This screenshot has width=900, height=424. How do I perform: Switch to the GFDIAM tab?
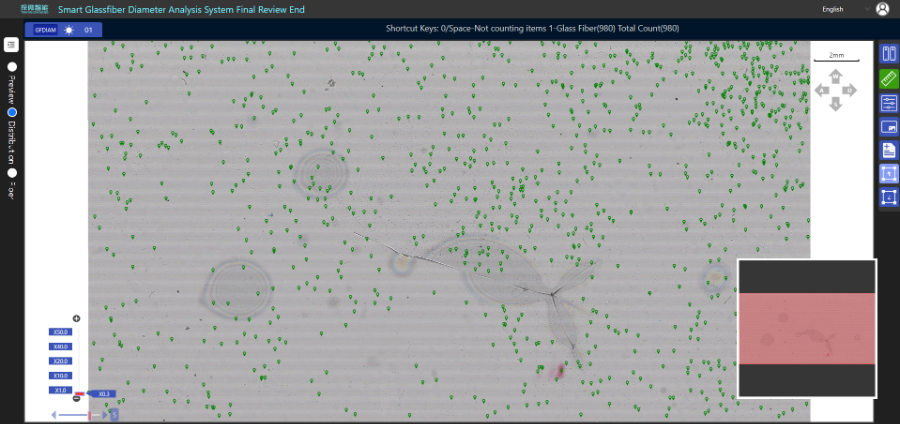point(45,30)
